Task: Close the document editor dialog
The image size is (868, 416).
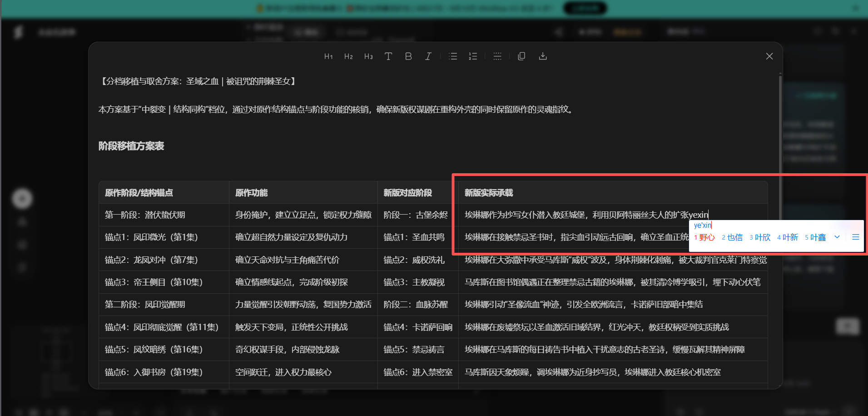Action: 769,56
